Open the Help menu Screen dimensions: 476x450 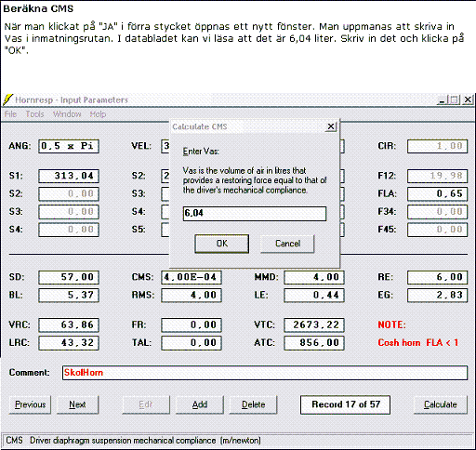tap(98, 114)
